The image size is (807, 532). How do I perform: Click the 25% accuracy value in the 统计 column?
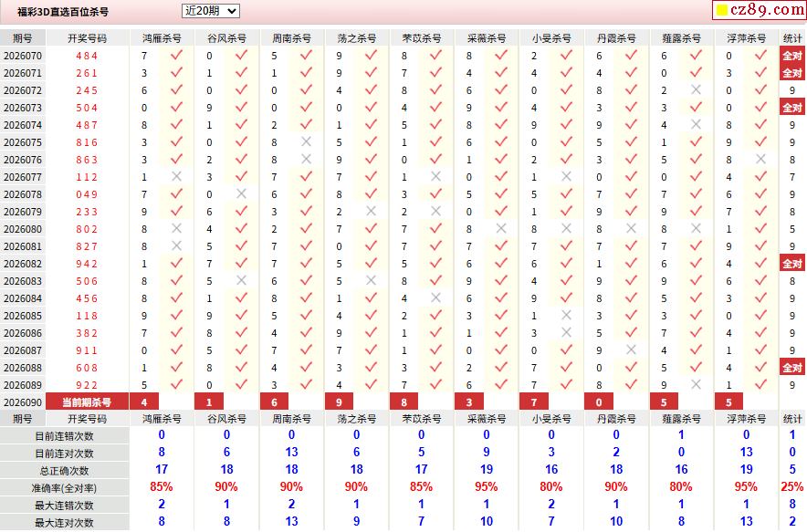(792, 486)
